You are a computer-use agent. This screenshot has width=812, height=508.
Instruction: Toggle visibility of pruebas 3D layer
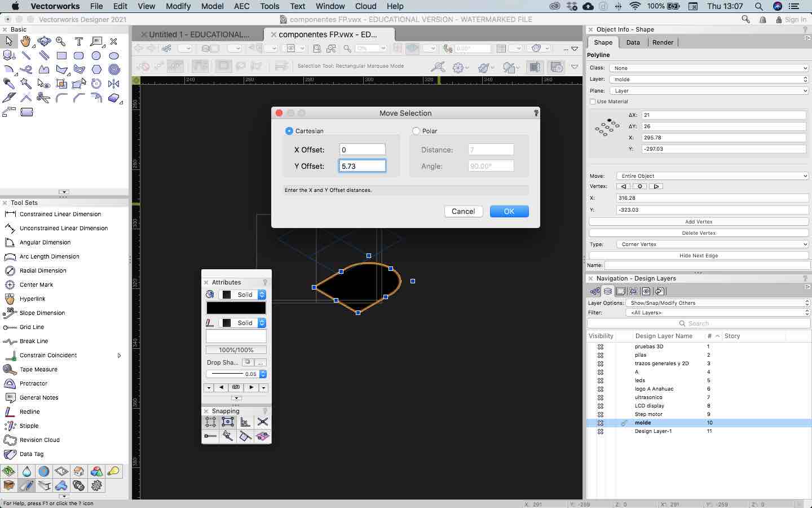pyautogui.click(x=601, y=347)
